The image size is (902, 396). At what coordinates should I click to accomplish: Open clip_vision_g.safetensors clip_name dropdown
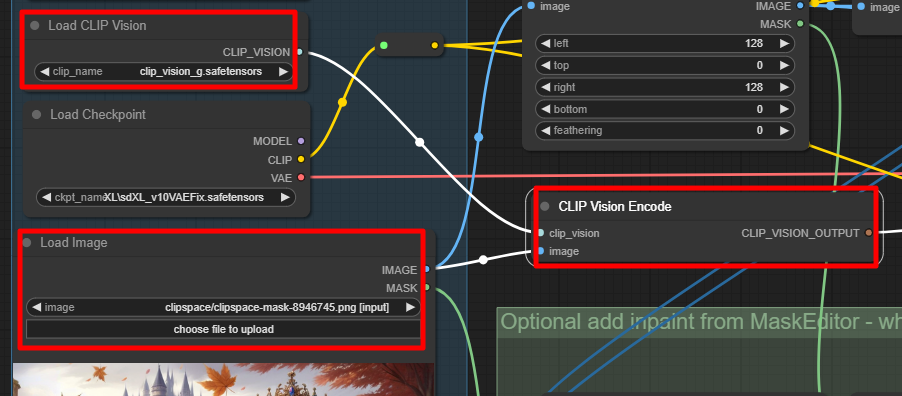pos(164,71)
